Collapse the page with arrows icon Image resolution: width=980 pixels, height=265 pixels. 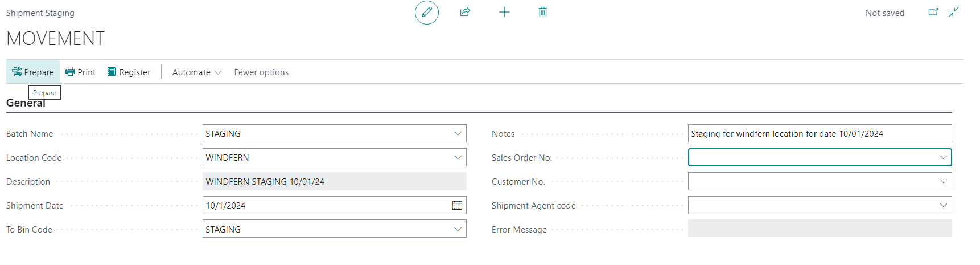click(x=954, y=12)
